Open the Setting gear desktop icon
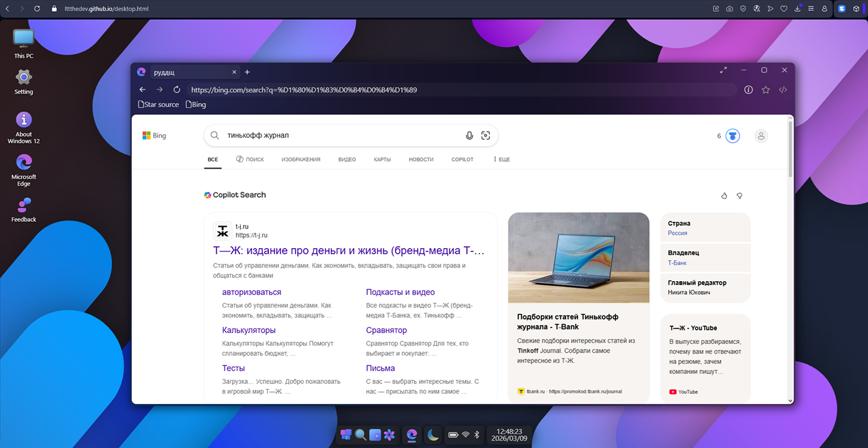This screenshot has height=448, width=868. pyautogui.click(x=23, y=81)
